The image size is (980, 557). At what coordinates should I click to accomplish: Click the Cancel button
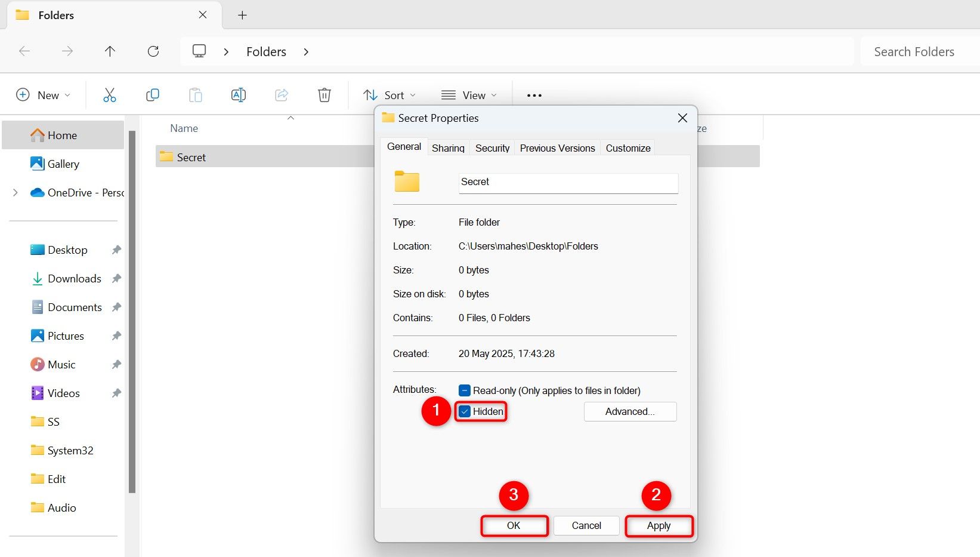pyautogui.click(x=586, y=525)
